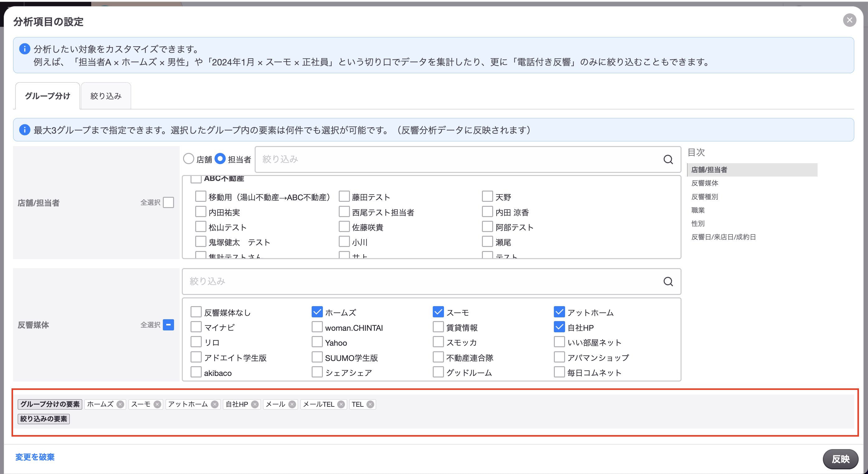Remove 自社HP tag from group elements
868x474 pixels.
(x=255, y=404)
